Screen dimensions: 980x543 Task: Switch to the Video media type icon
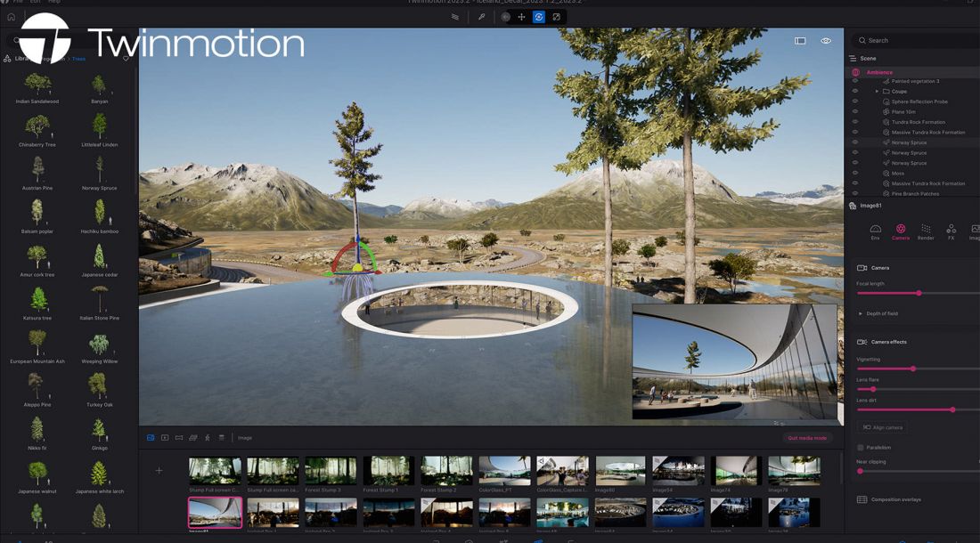[165, 438]
